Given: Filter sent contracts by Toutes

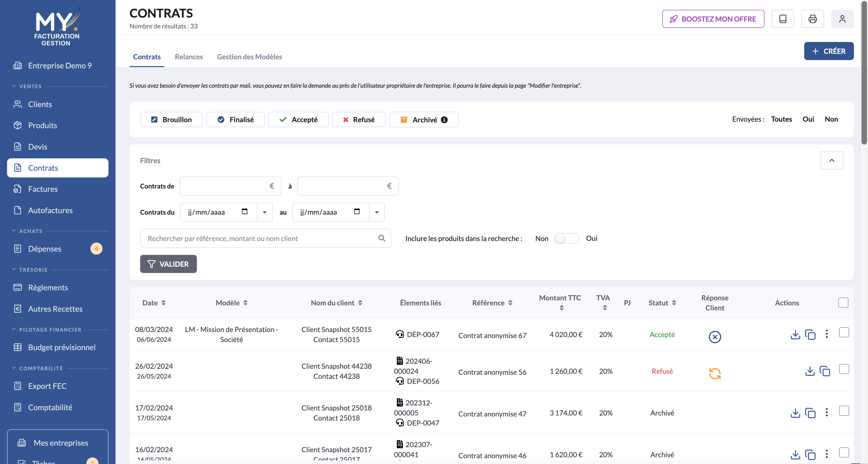Looking at the screenshot, I should click(781, 119).
